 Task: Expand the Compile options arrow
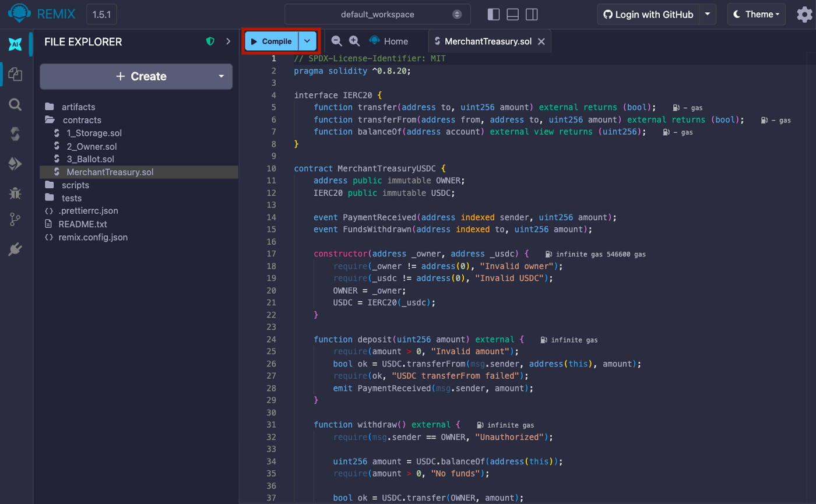pos(308,41)
